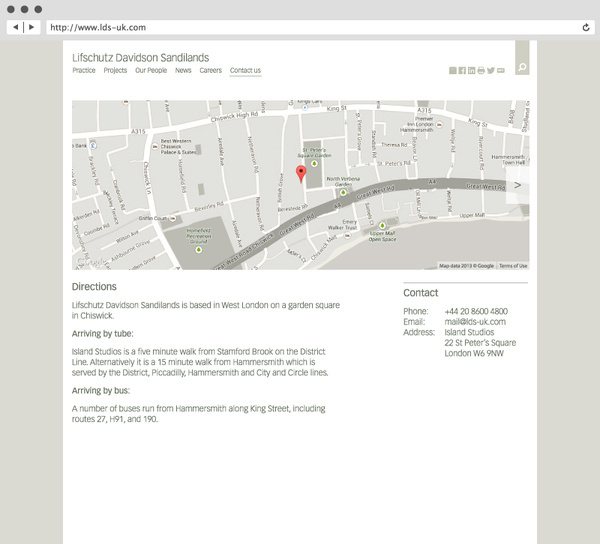The image size is (600, 544).
Task: Open the Our People menu item
Action: [151, 70]
